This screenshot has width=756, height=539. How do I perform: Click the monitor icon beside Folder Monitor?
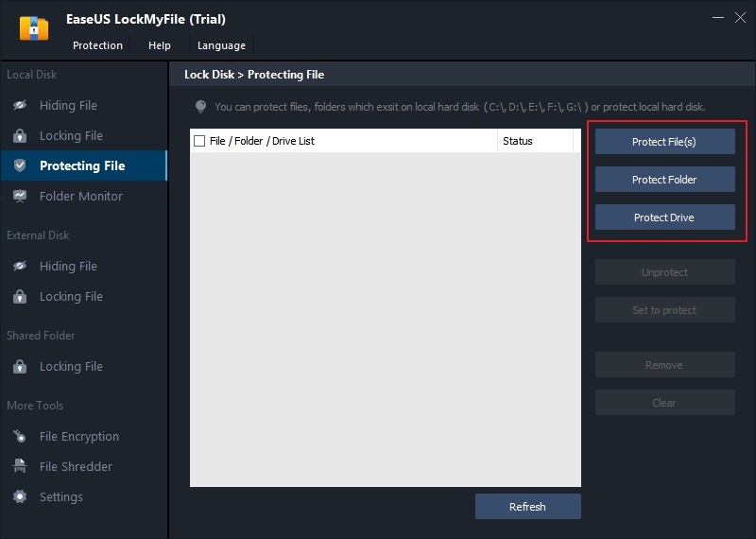click(20, 196)
